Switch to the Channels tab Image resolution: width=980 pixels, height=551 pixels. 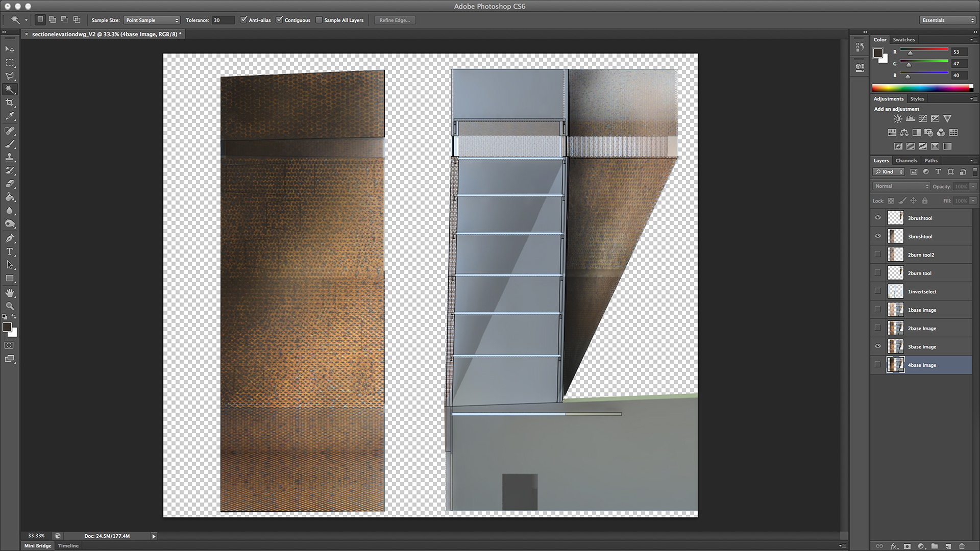click(906, 160)
